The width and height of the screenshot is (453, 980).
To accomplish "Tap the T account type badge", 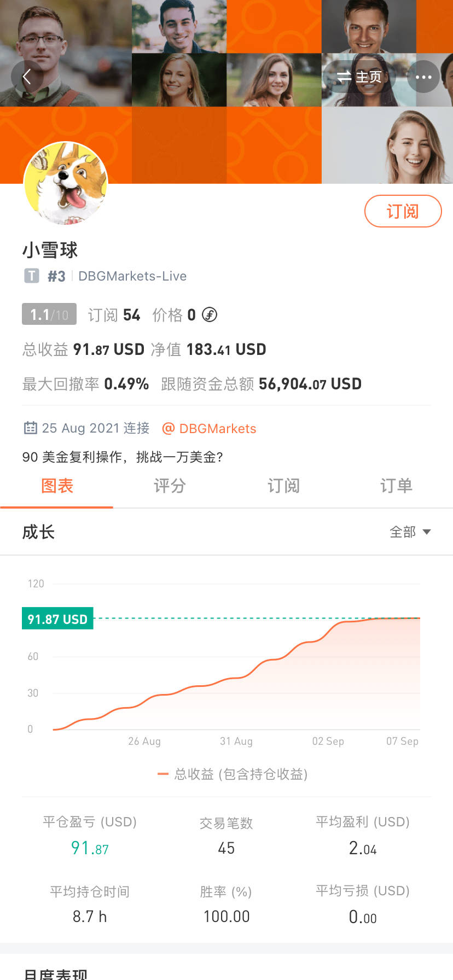I will (x=32, y=276).
